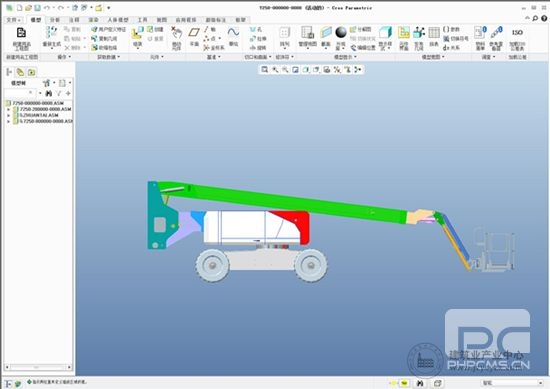Screen dimensions: 550x389
Task: Click the Refit zoom icon in graphics toolbar
Action: pos(265,69)
